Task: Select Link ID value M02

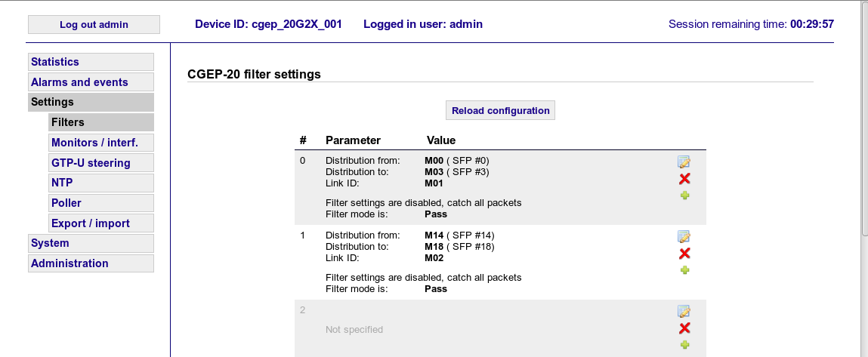Action: pos(434,258)
